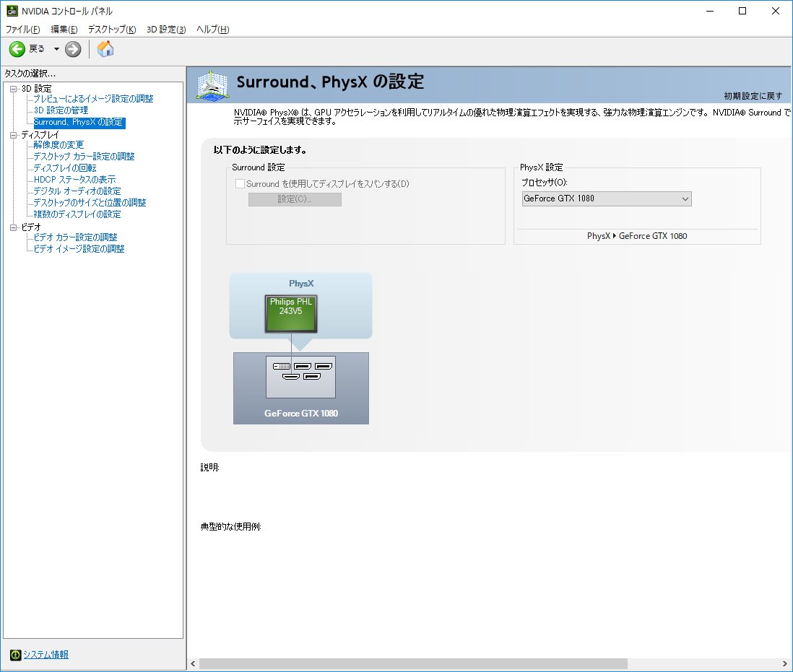Image resolution: width=793 pixels, height=672 pixels.
Task: Click the green Back arrow icon
Action: 17,49
